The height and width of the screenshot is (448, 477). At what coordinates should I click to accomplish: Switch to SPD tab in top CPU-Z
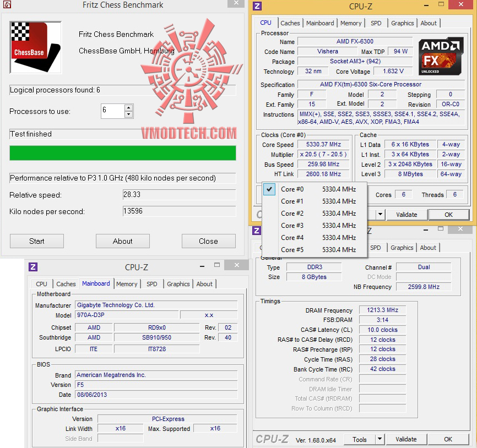[376, 23]
